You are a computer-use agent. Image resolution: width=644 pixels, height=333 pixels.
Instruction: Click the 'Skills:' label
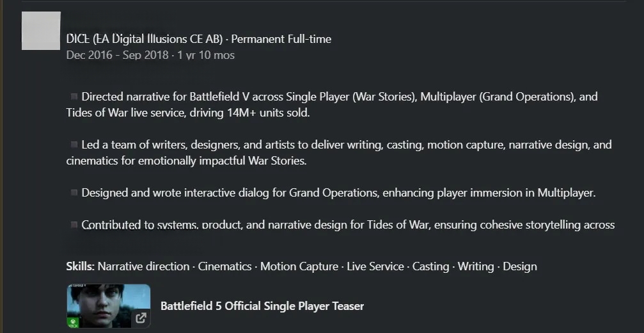point(80,266)
